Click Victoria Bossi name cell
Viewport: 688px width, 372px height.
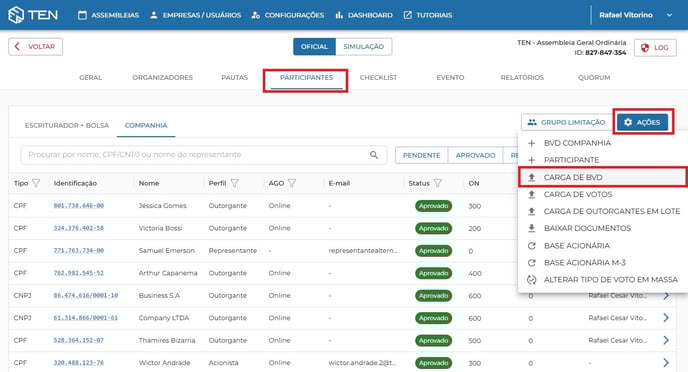tap(160, 228)
